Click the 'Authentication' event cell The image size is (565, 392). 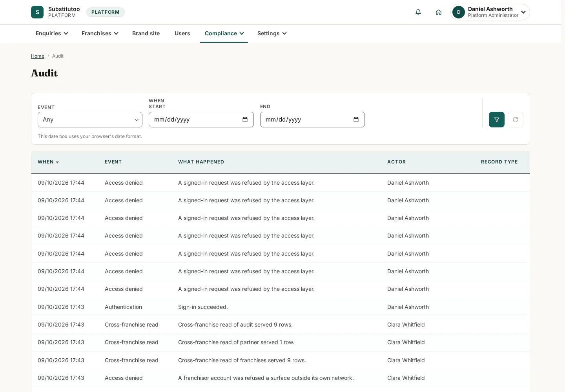pyautogui.click(x=123, y=307)
